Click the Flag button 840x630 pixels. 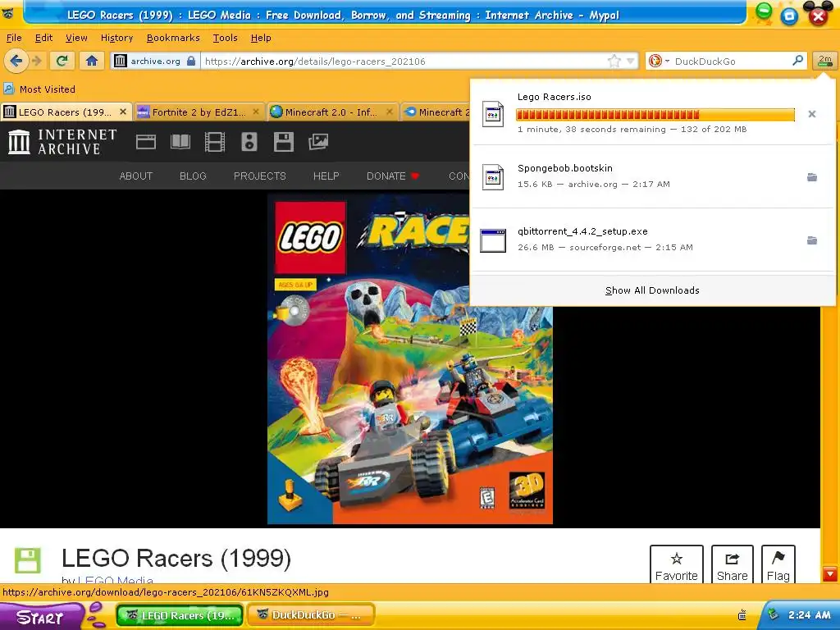[778, 564]
